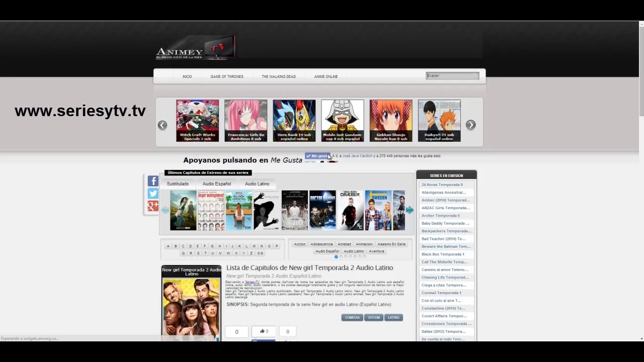
Task: Click blue left arrow of series posters
Action: click(x=165, y=210)
